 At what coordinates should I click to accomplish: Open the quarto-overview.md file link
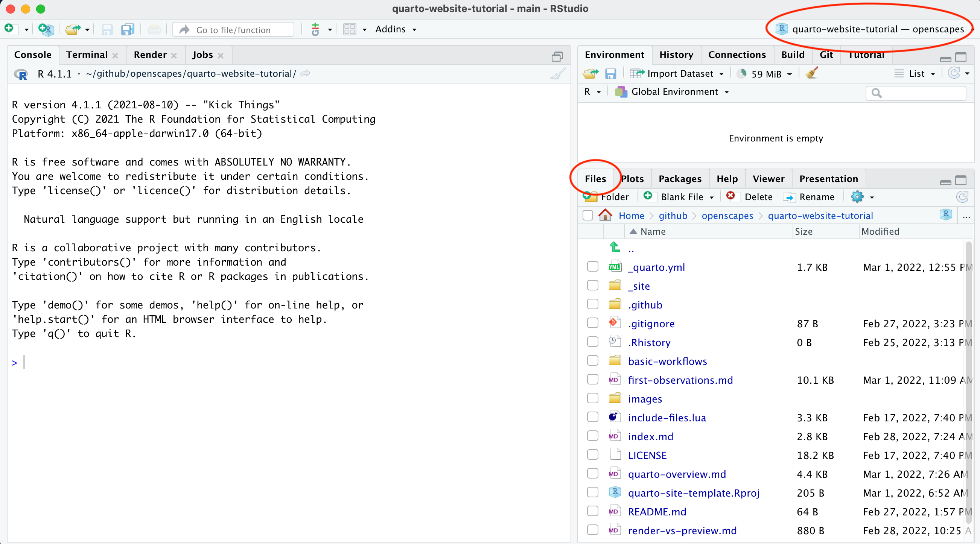(x=676, y=474)
